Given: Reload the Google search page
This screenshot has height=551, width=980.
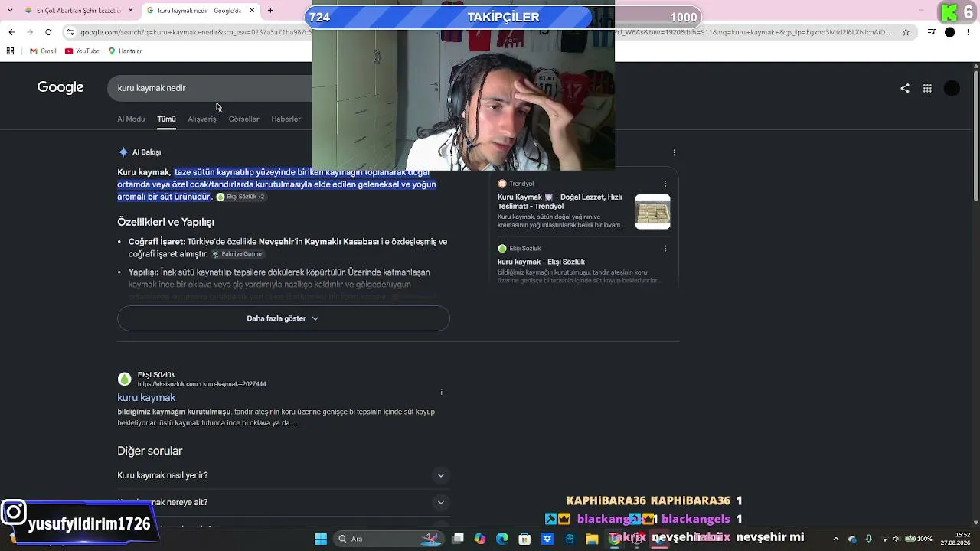Looking at the screenshot, I should click(48, 32).
